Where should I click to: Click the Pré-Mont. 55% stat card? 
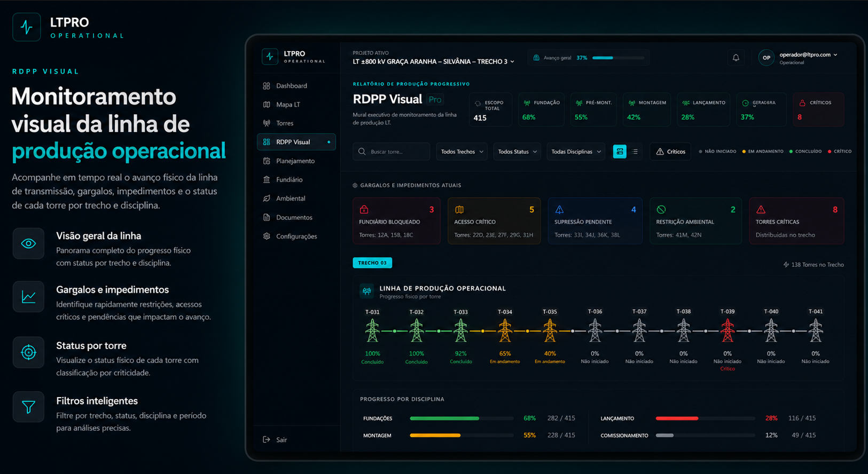coord(593,109)
